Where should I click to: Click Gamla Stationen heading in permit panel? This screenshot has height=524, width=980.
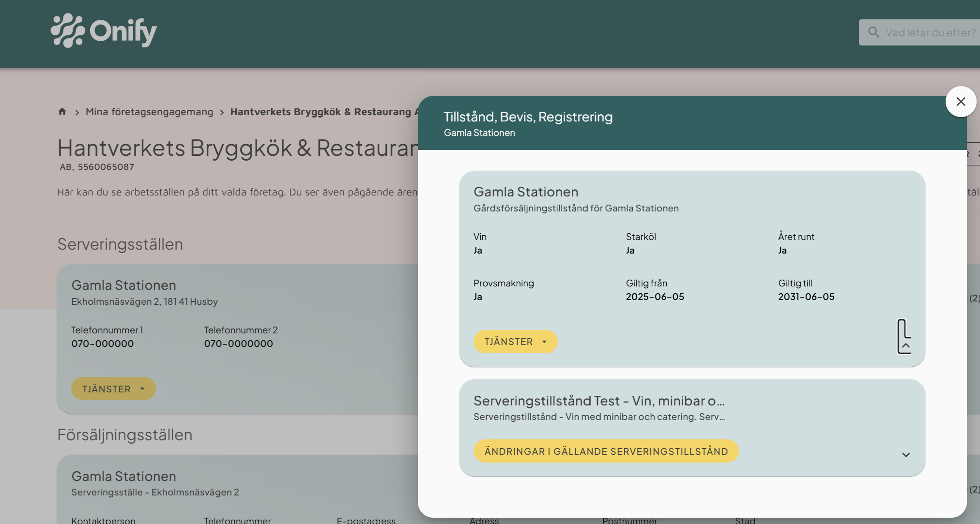pyautogui.click(x=526, y=192)
